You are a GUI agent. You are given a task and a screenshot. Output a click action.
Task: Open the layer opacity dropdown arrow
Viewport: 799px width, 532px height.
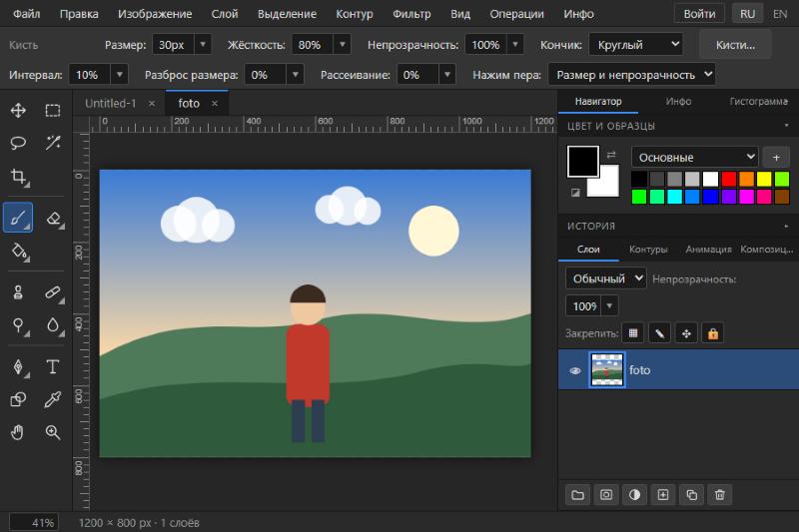click(609, 306)
